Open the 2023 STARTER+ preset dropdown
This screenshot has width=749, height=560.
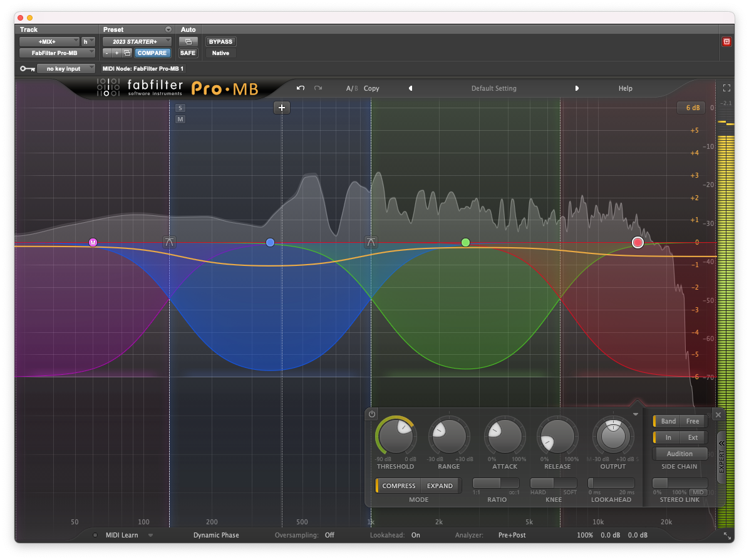click(x=137, y=41)
